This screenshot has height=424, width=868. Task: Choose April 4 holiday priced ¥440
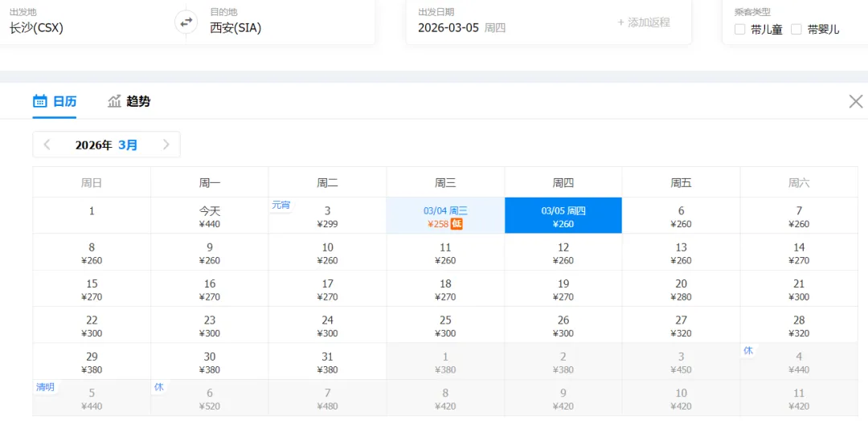(800, 361)
